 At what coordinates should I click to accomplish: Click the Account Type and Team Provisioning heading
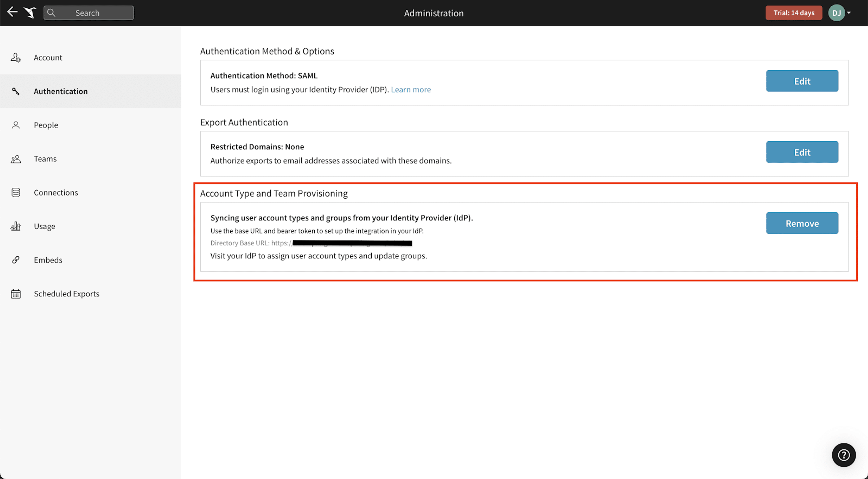pyautogui.click(x=274, y=193)
